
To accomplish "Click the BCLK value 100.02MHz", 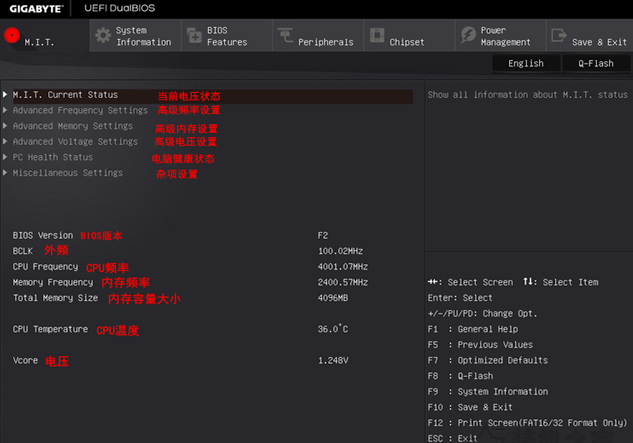I will (x=340, y=251).
